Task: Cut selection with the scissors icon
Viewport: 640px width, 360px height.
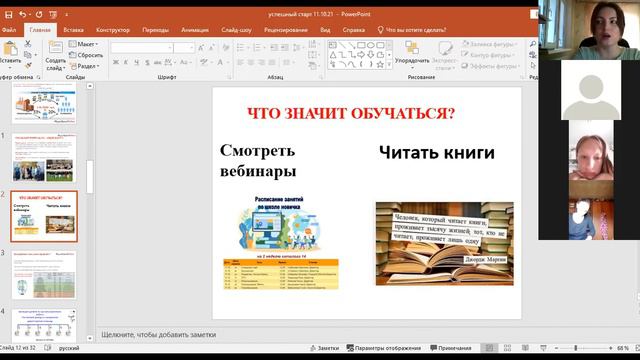Action: [28, 44]
